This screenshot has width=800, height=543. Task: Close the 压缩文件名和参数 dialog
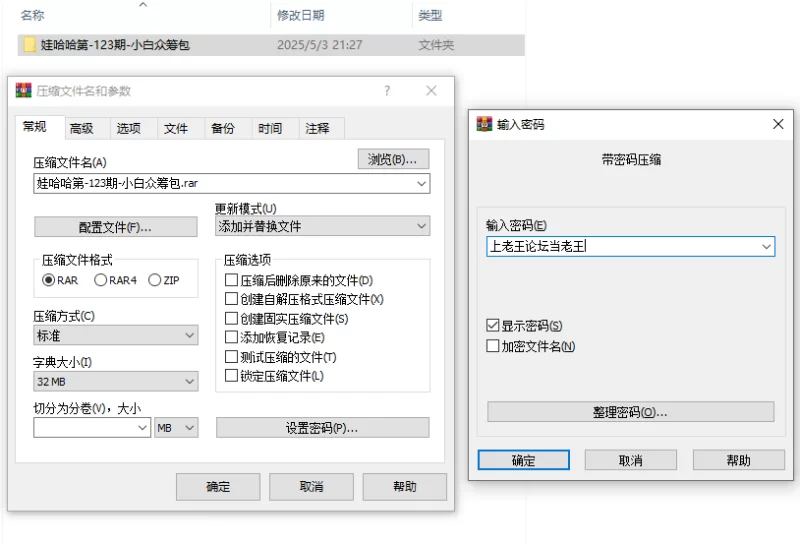click(x=431, y=91)
